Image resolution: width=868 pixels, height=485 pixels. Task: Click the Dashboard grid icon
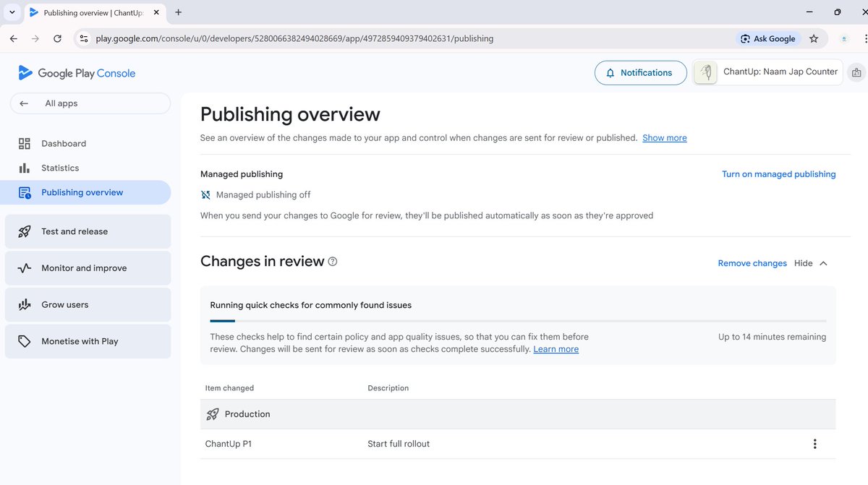click(x=25, y=144)
